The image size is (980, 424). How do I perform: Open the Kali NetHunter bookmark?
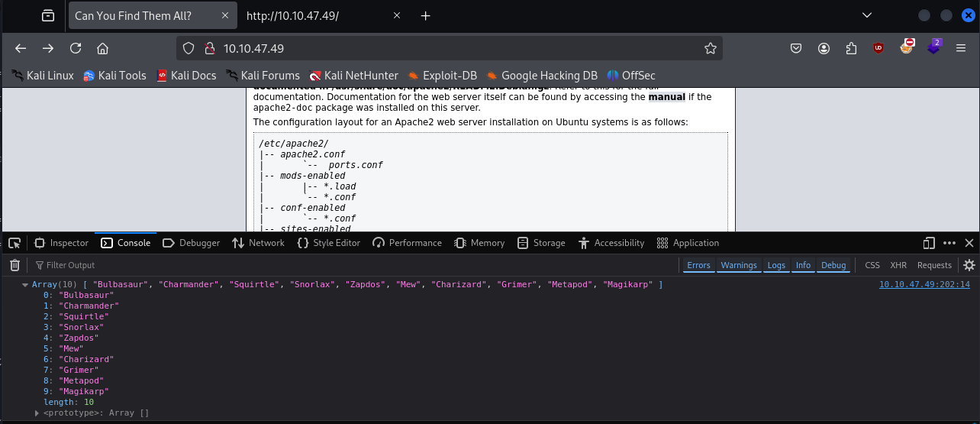[x=353, y=75]
